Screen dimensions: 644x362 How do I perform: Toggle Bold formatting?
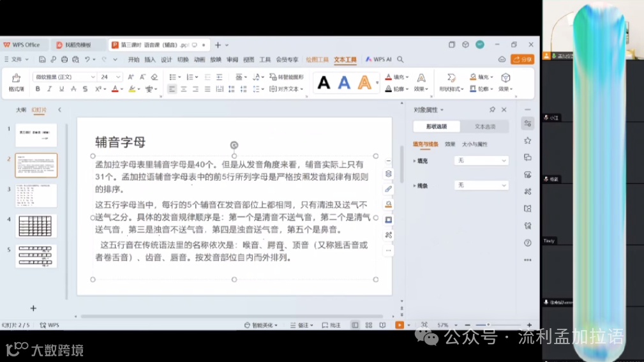point(38,89)
